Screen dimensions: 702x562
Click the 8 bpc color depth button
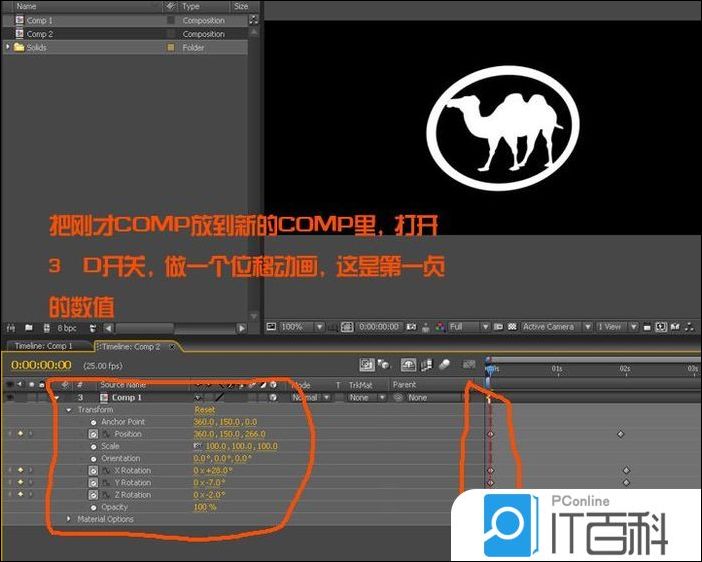pos(67,328)
